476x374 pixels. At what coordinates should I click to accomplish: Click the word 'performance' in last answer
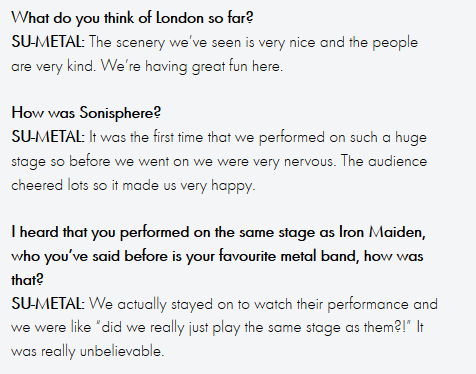click(368, 305)
